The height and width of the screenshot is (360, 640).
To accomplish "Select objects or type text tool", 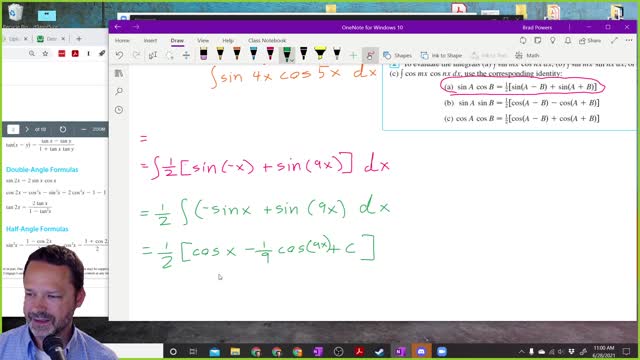I will coord(153,55).
